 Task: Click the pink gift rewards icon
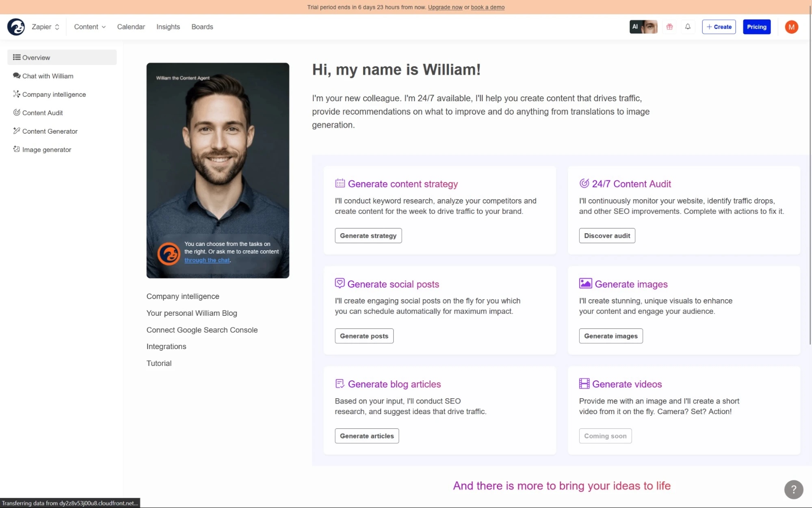[x=669, y=27]
